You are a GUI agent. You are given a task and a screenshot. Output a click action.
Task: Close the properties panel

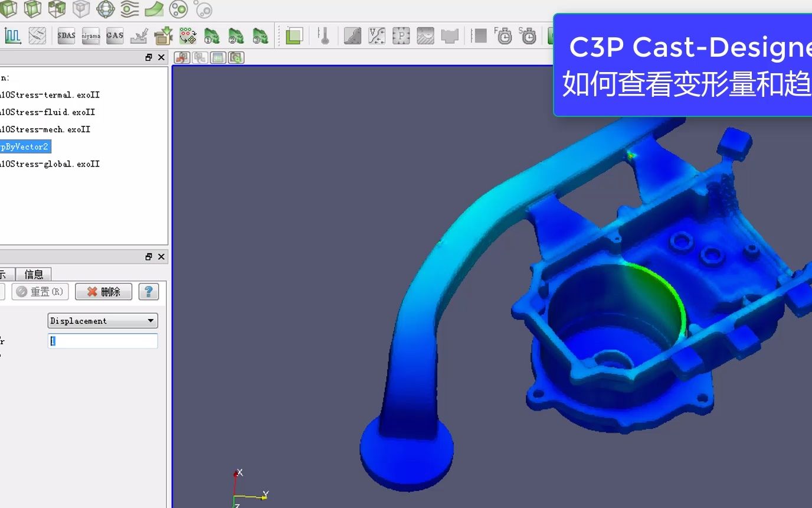point(161,256)
